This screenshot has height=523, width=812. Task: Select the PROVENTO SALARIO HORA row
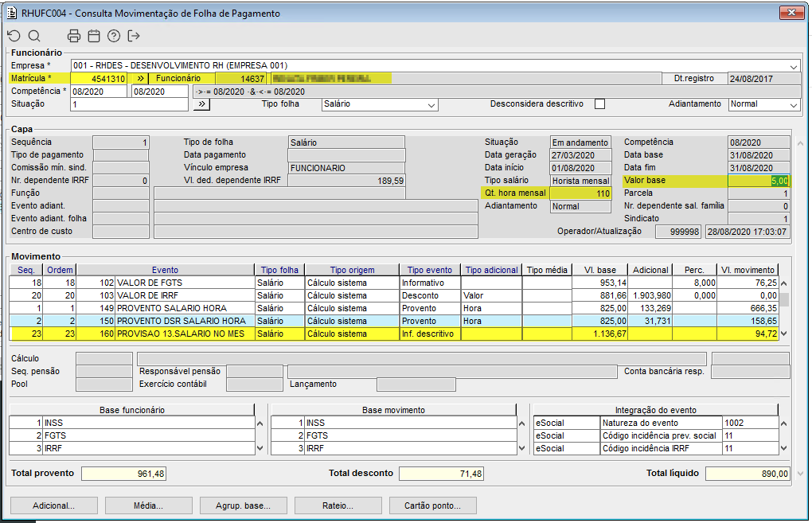point(185,308)
